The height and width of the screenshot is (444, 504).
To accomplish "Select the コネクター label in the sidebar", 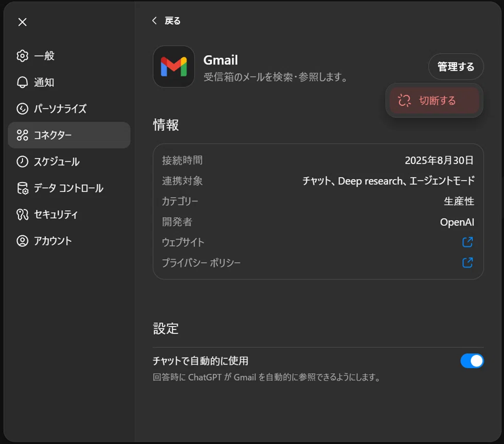I will (x=53, y=135).
